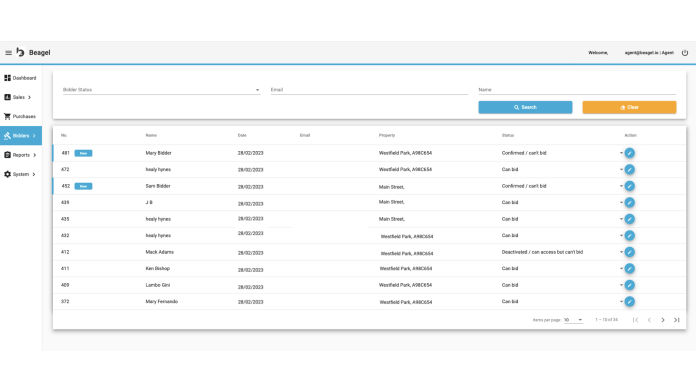Edit bidder Mary Bidder row 481
Viewport: 696px width, 392px height.
[629, 153]
